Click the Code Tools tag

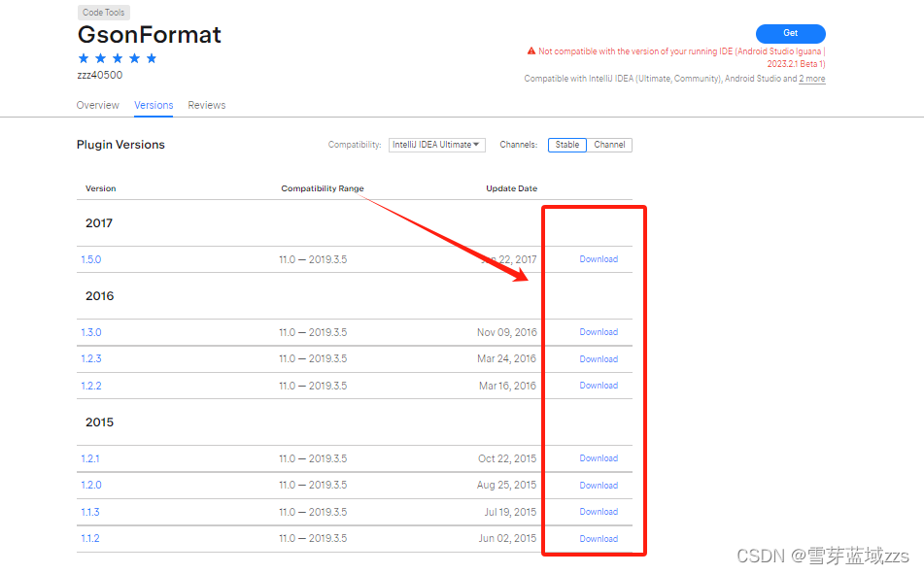pyautogui.click(x=104, y=13)
